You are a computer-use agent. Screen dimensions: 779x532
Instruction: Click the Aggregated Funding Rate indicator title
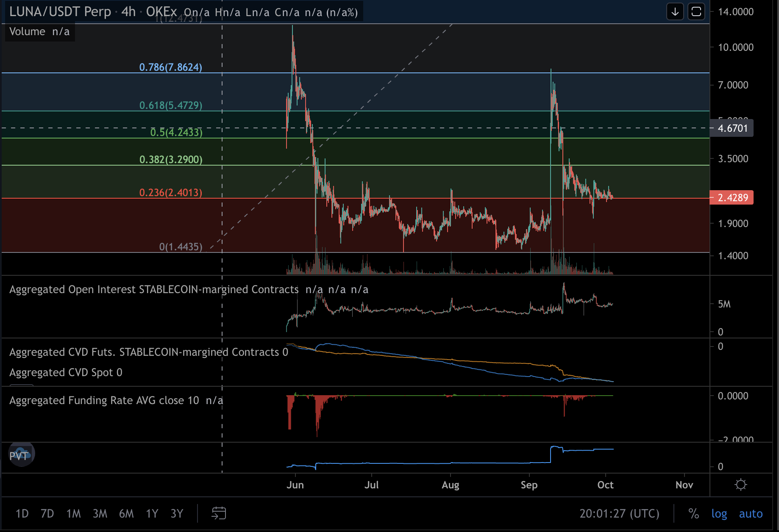[104, 400]
